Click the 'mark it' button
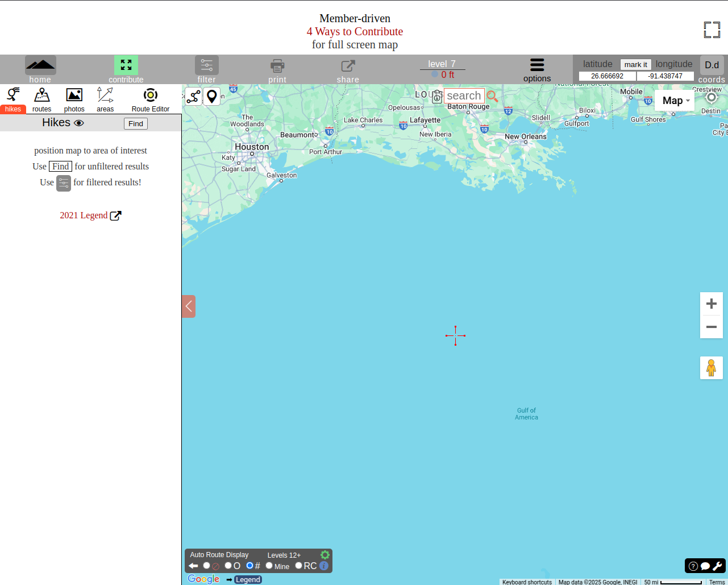 click(635, 64)
